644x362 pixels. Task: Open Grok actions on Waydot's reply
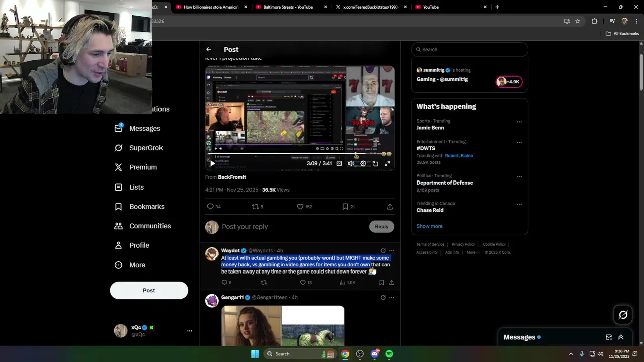pos(383,250)
